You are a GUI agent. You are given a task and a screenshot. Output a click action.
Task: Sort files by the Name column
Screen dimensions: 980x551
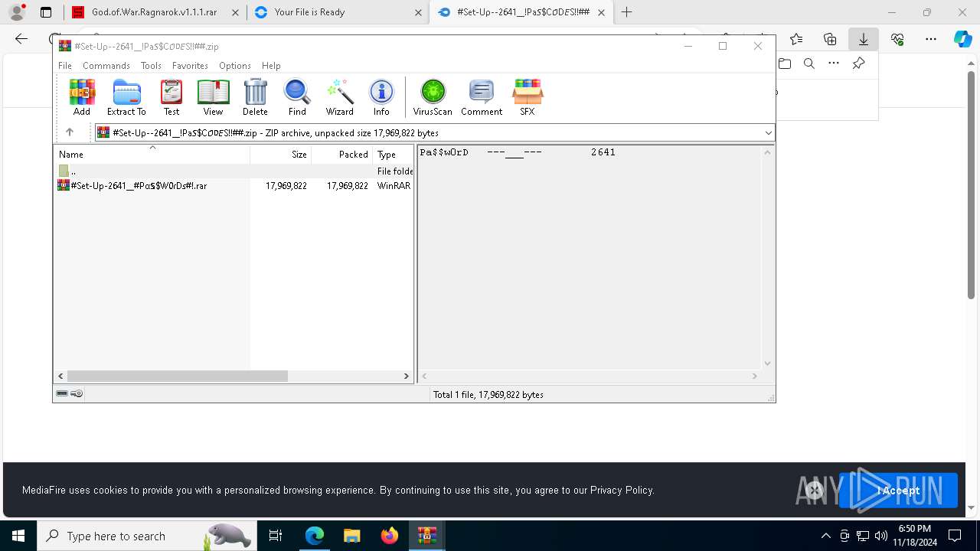pyautogui.click(x=152, y=155)
